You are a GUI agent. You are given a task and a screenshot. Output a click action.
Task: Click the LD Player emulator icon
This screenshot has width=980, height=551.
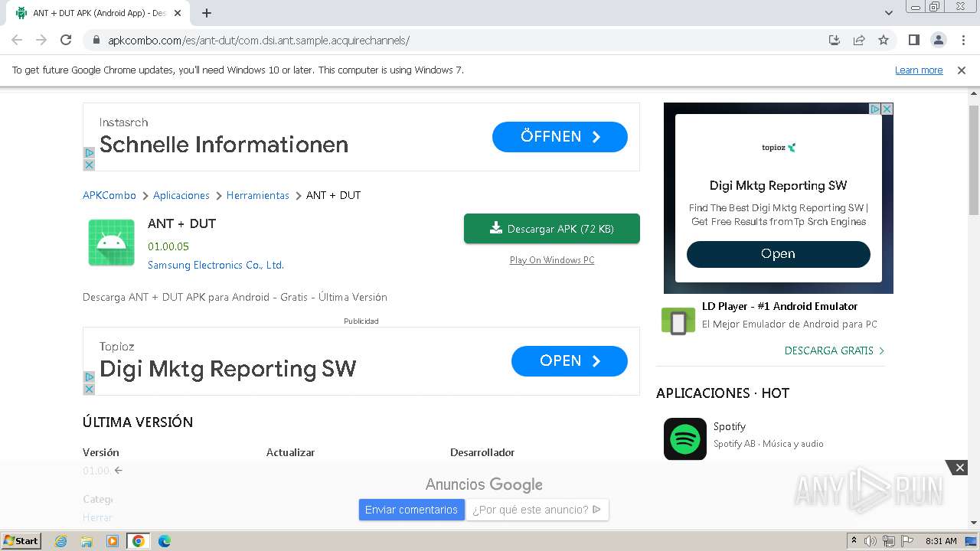click(678, 321)
